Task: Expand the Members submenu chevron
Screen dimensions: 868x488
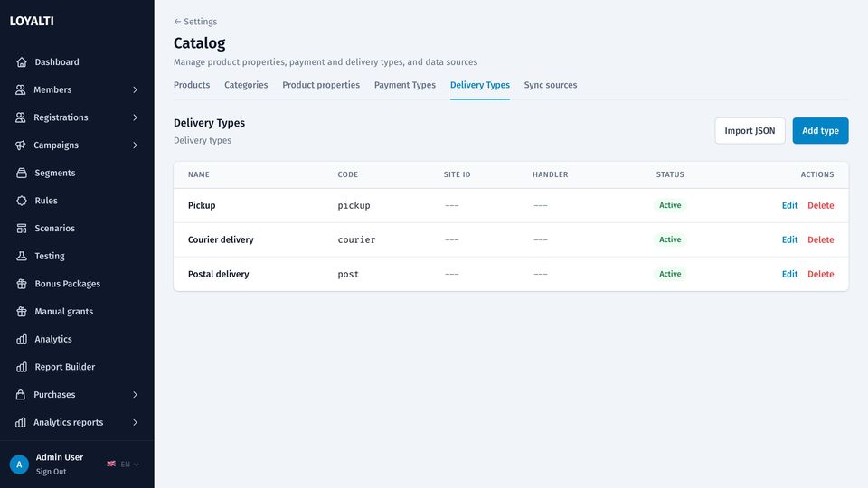Action: click(135, 89)
